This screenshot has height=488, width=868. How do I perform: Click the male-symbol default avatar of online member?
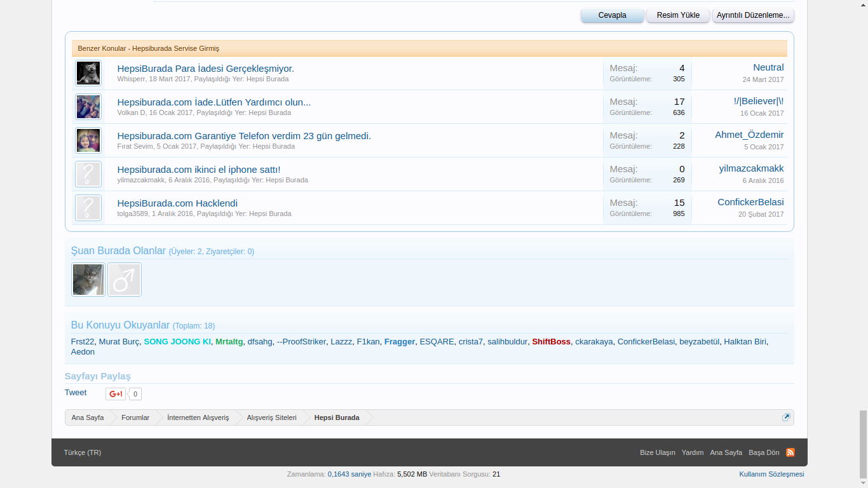coord(125,280)
